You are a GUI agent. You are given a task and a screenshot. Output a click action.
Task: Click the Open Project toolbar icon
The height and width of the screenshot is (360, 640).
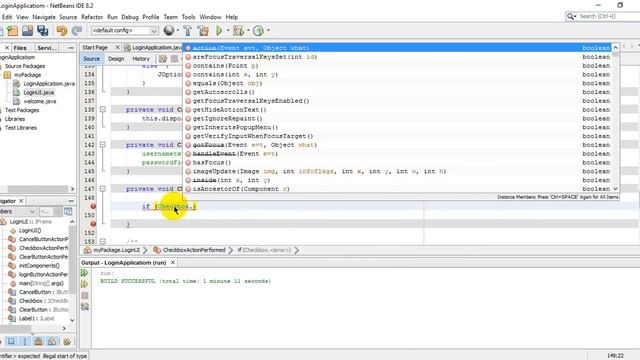[x=27, y=31]
